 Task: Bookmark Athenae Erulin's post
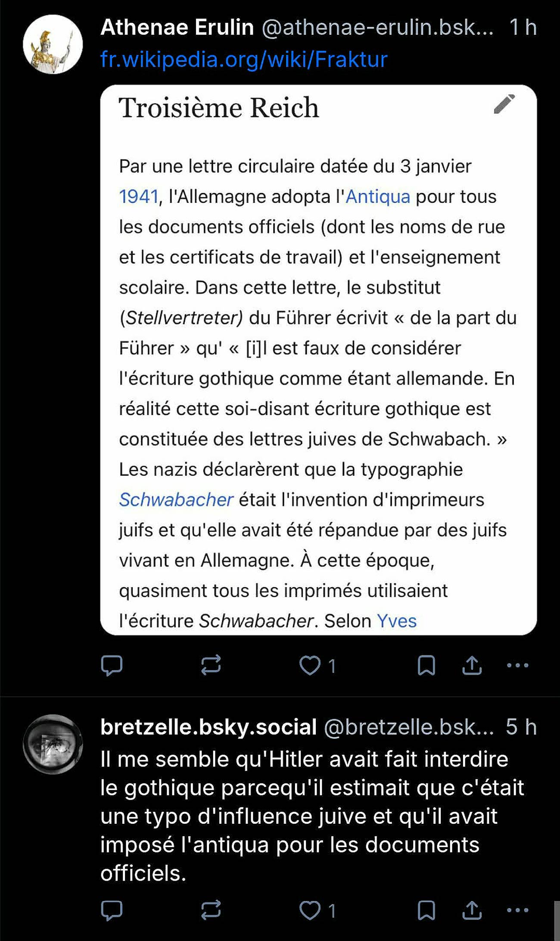[x=426, y=665]
